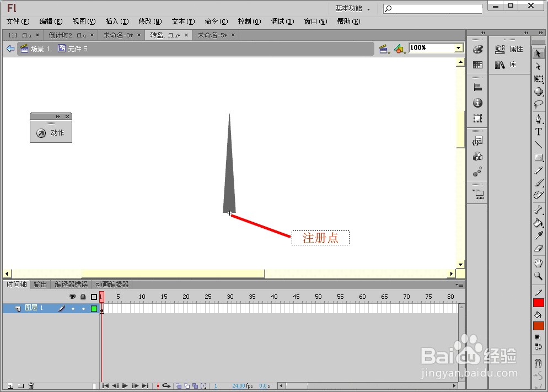Hide 图层 1 with its visibility dot
Screen dimensions: 548x392
click(72, 308)
